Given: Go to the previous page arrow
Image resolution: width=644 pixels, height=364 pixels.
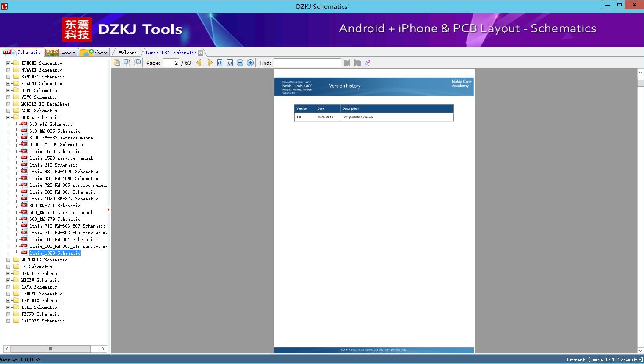Looking at the screenshot, I should point(199,63).
